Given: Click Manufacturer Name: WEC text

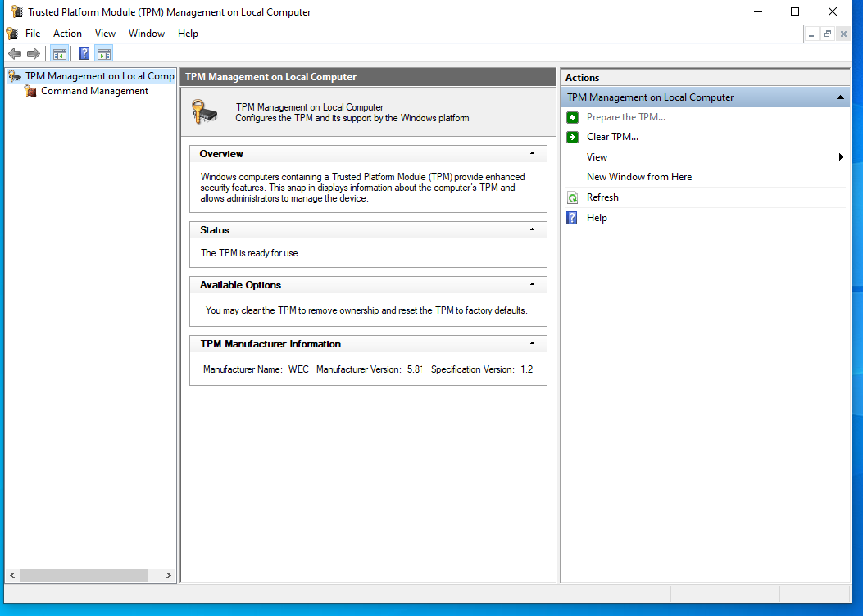Looking at the screenshot, I should (256, 369).
